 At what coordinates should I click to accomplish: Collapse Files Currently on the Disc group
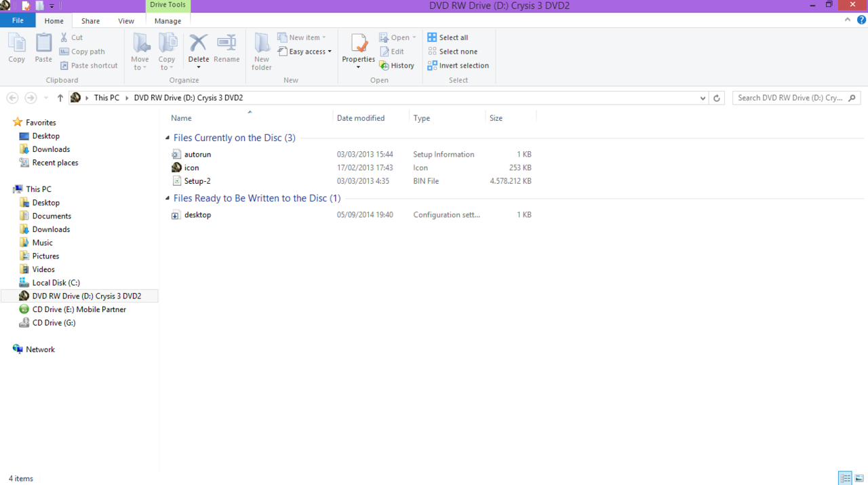[x=167, y=138]
